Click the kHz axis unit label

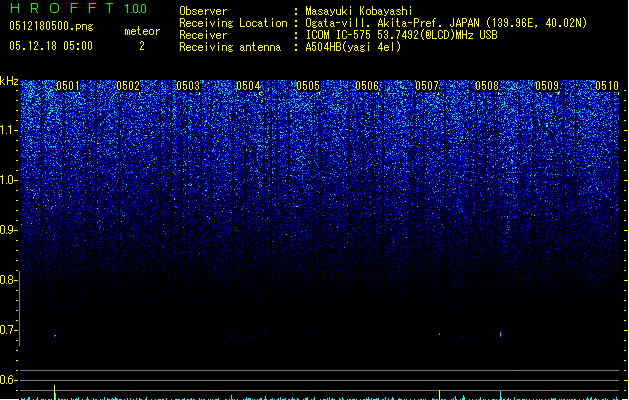(9, 81)
